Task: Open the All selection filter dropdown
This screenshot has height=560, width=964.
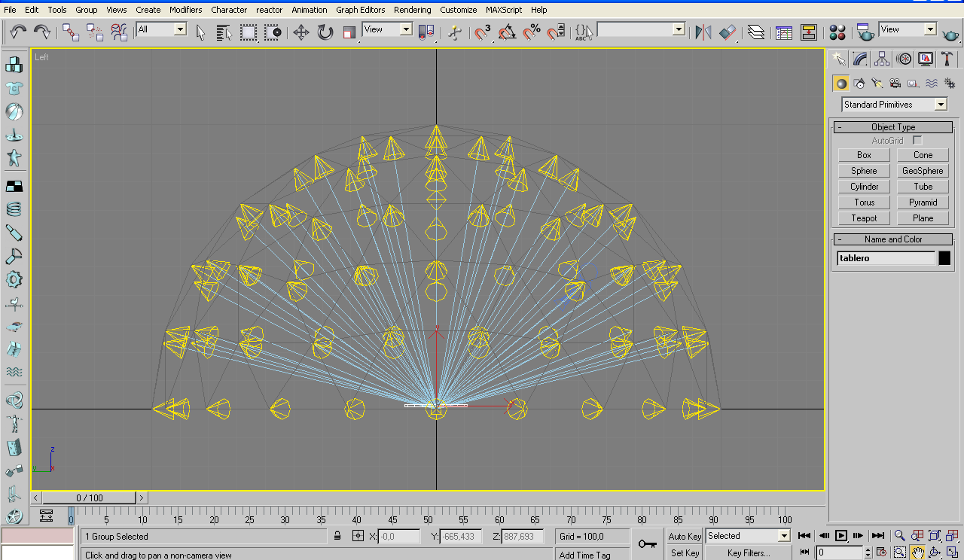Action: tap(180, 29)
